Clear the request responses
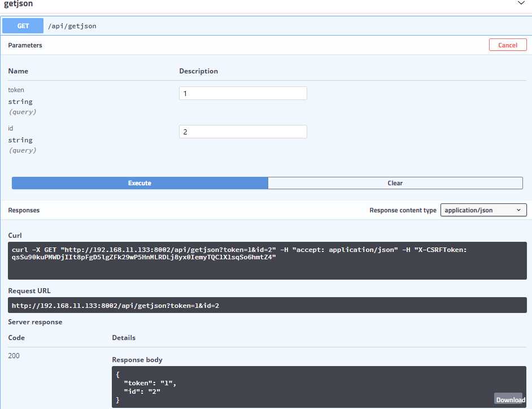This screenshot has width=532, height=409. (x=395, y=183)
